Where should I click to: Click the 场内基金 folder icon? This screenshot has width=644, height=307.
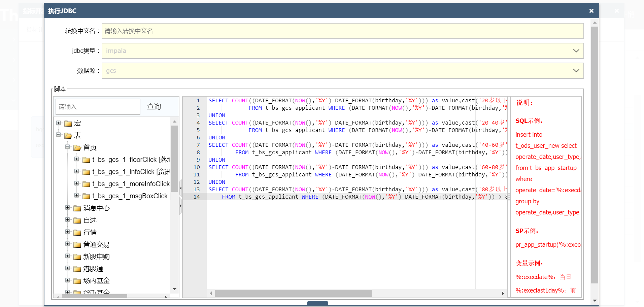pos(77,281)
